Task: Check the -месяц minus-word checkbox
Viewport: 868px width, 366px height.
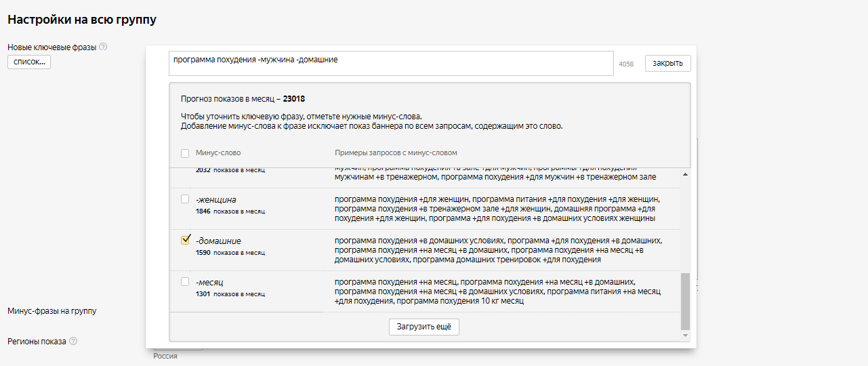Action: 185,281
